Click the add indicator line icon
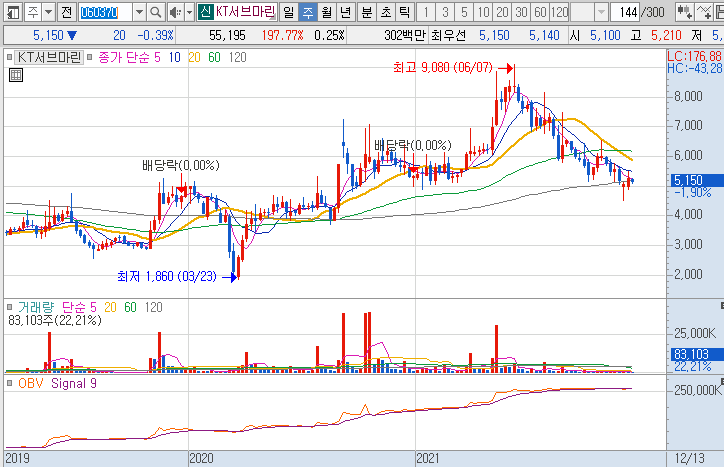 point(704,12)
